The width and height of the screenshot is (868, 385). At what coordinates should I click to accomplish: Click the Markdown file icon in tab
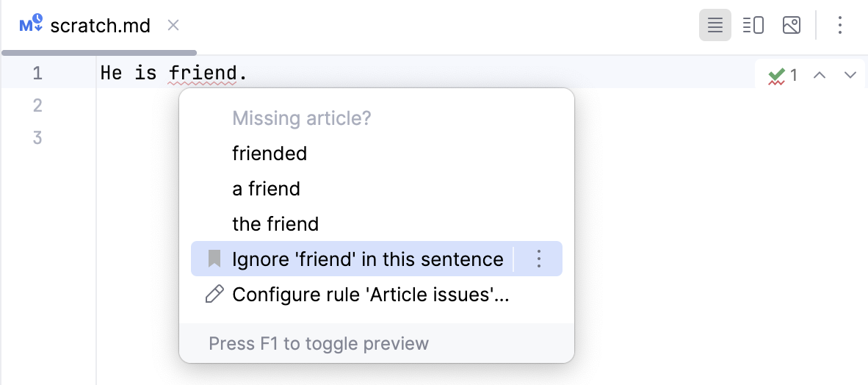[32, 25]
